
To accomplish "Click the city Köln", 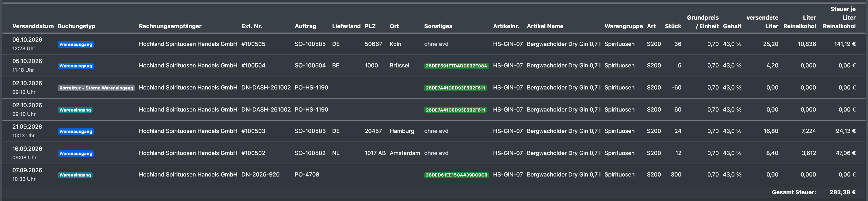I will (x=396, y=44).
